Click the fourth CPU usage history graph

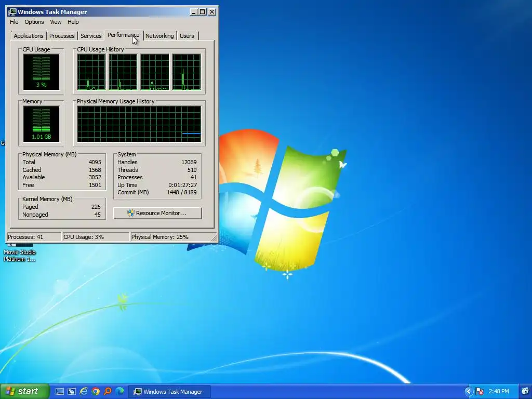[187, 72]
